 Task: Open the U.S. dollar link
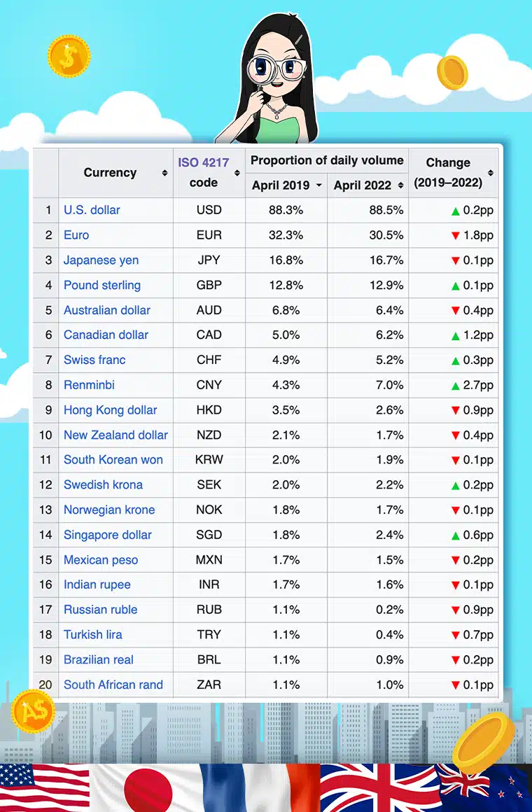point(92,210)
